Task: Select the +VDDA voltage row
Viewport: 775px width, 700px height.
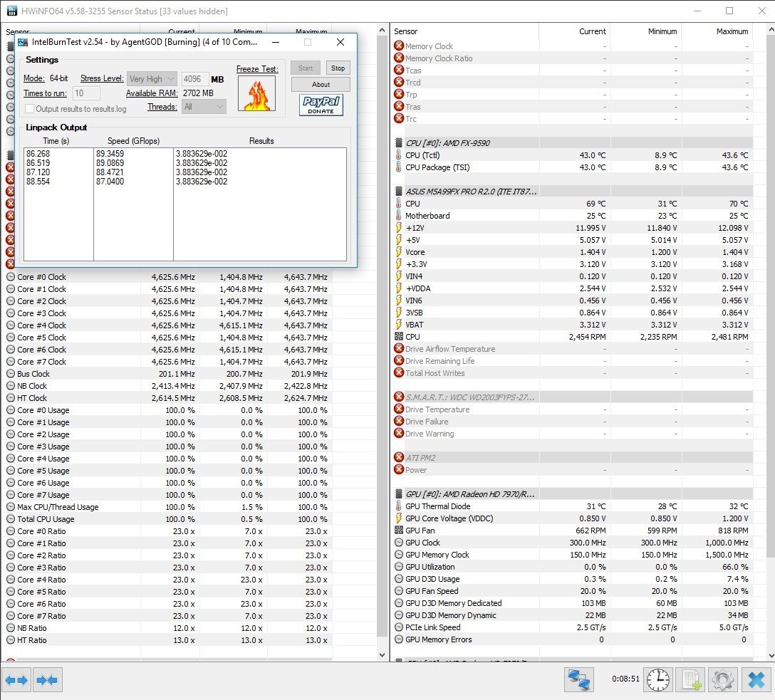Action: click(573, 288)
